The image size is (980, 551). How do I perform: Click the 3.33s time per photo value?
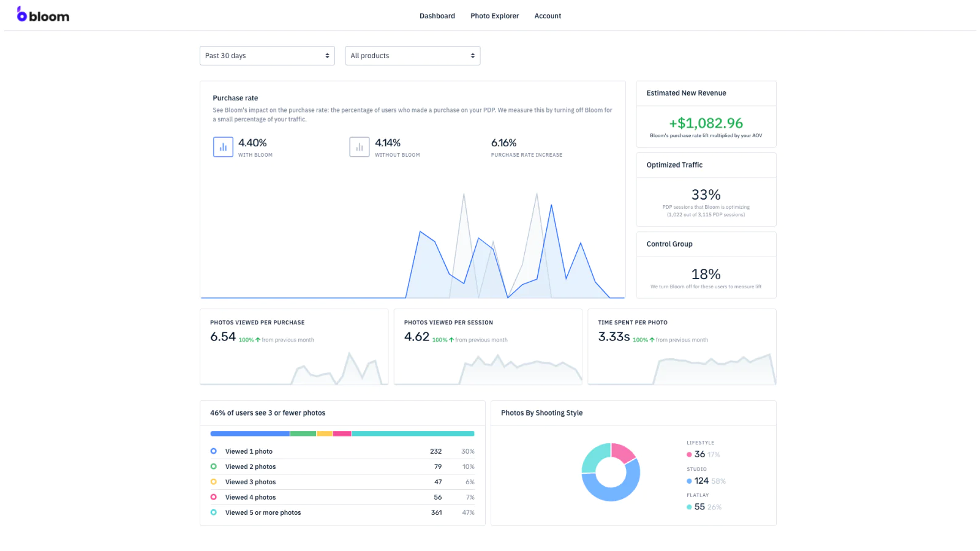tap(614, 337)
